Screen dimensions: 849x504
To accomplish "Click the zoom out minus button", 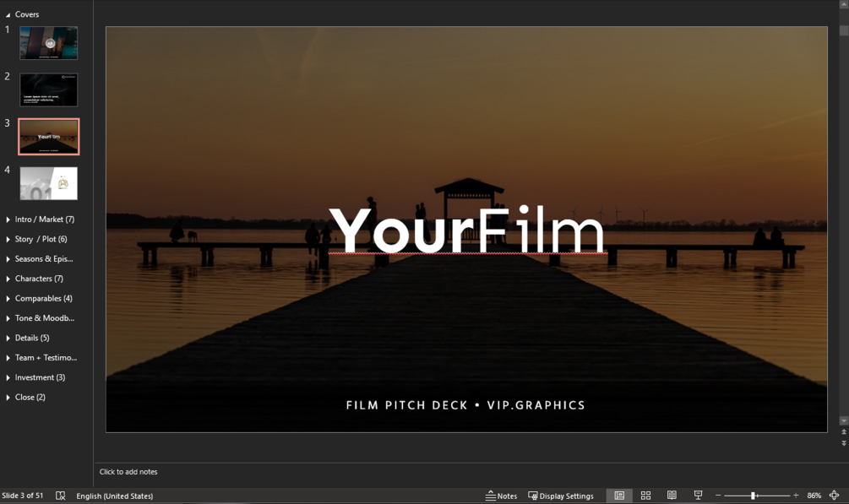I will click(718, 496).
